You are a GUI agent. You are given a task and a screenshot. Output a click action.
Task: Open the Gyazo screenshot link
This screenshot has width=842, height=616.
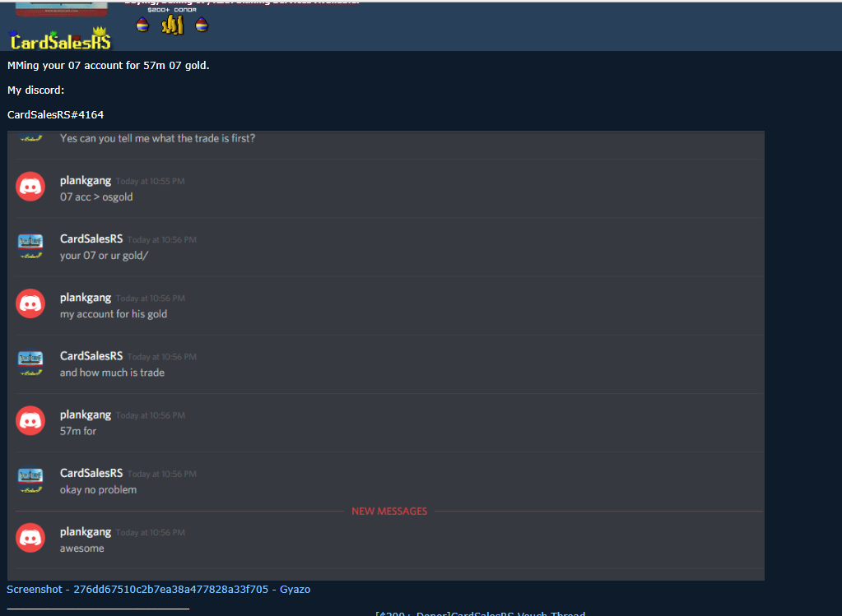pyautogui.click(x=158, y=589)
